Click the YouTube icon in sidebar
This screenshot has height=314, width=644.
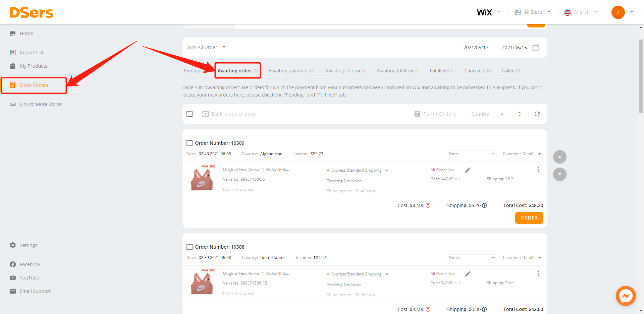click(13, 278)
